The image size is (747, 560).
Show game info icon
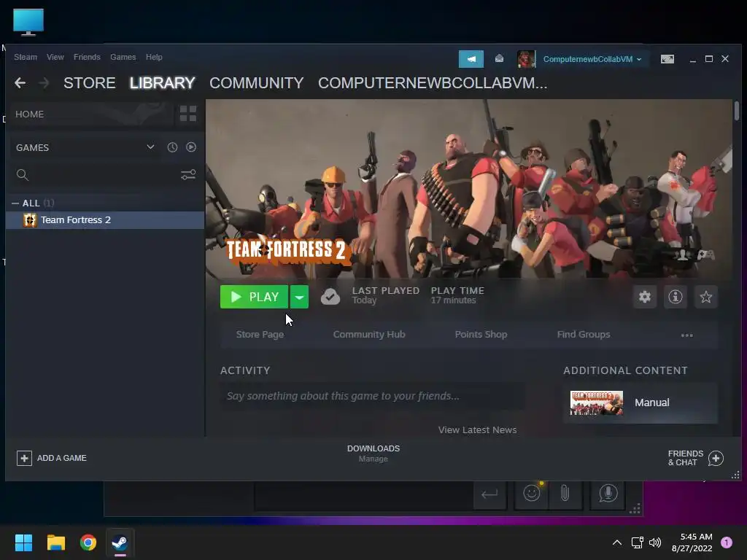click(675, 297)
